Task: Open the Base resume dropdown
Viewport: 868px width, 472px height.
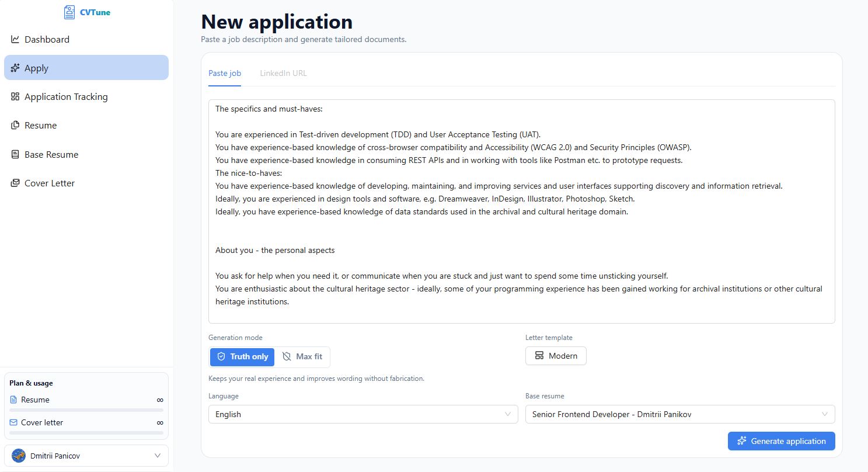Action: (x=679, y=414)
